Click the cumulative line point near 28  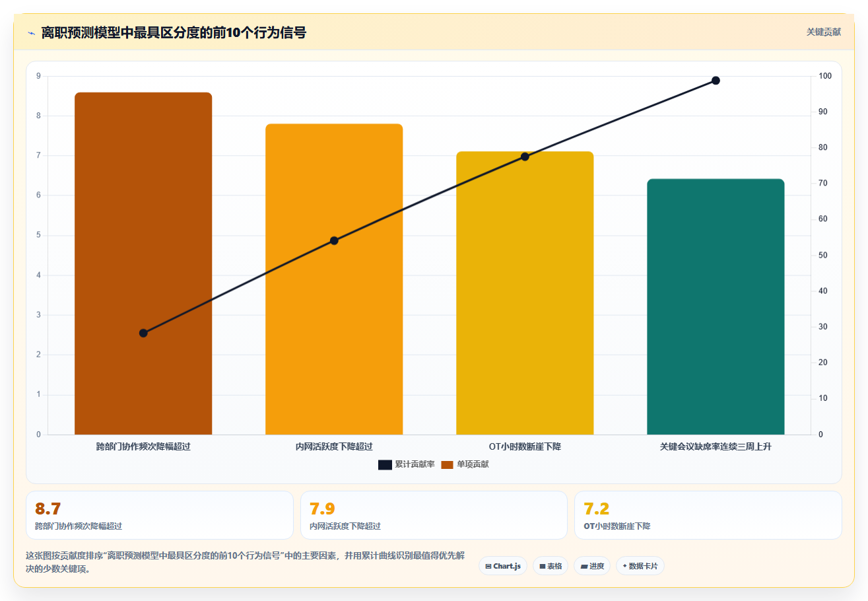pos(143,333)
